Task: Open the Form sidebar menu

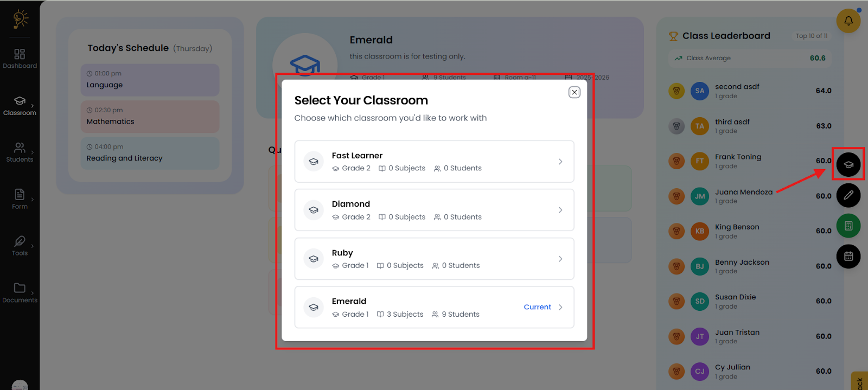Action: pyautogui.click(x=20, y=199)
